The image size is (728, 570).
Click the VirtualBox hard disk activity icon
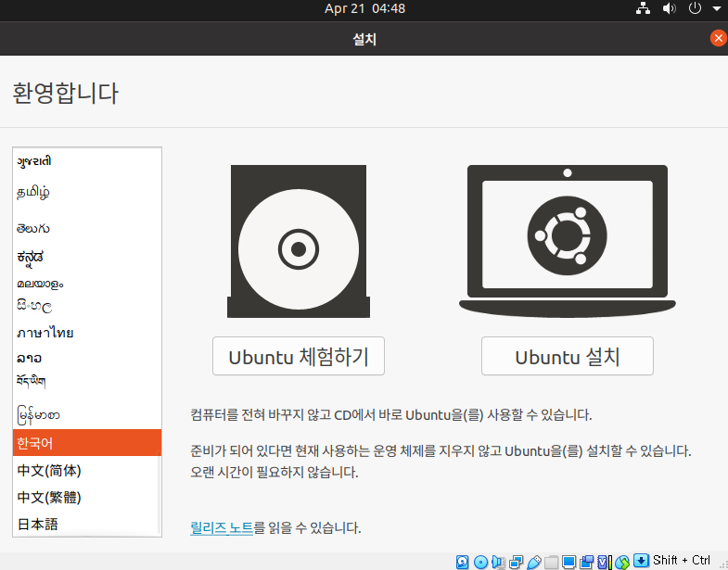click(463, 562)
